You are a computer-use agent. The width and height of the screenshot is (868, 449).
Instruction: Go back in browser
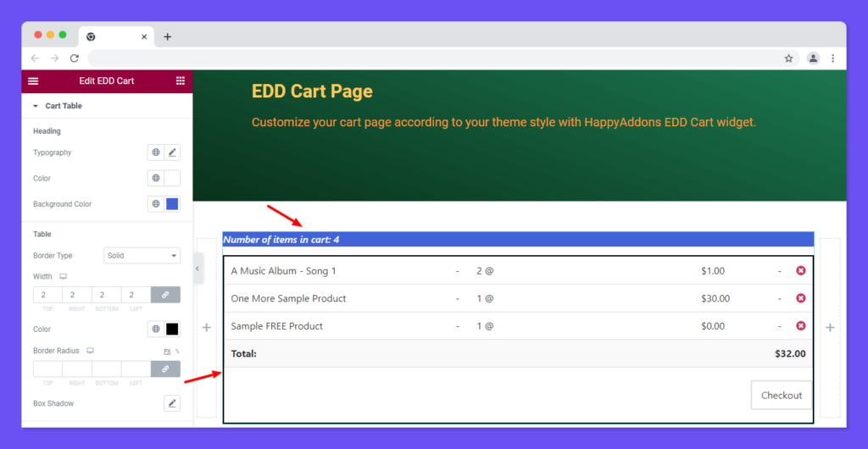pos(36,58)
